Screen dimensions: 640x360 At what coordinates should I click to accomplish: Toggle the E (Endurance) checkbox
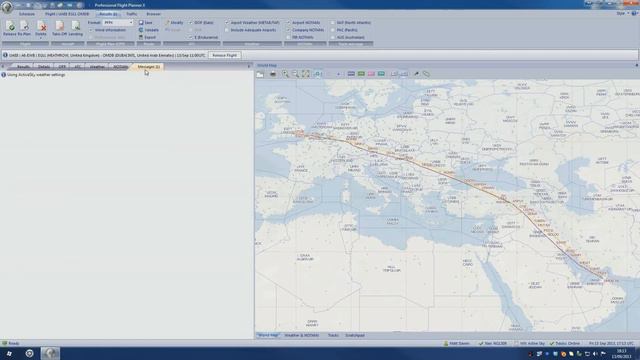[191, 38]
